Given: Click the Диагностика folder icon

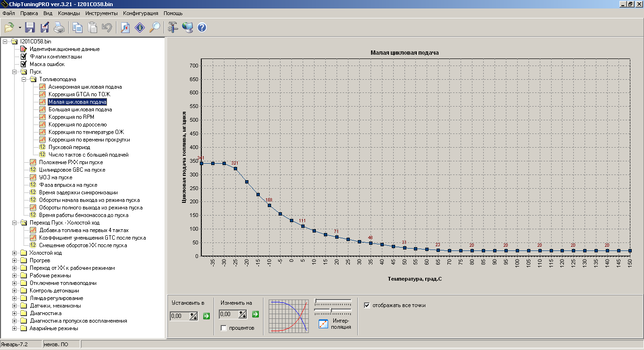Looking at the screenshot, I should pyautogui.click(x=24, y=313).
